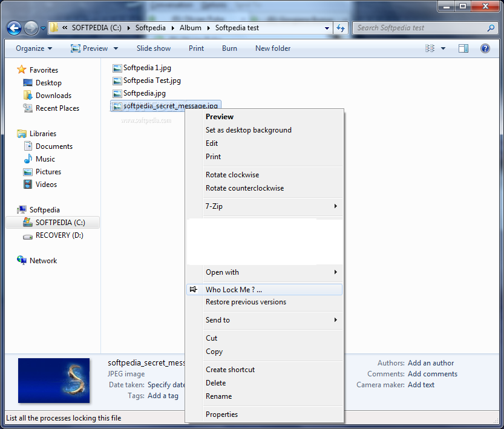Open the view options dropdown arrow
Screen dimensions: 504x429
click(443, 48)
